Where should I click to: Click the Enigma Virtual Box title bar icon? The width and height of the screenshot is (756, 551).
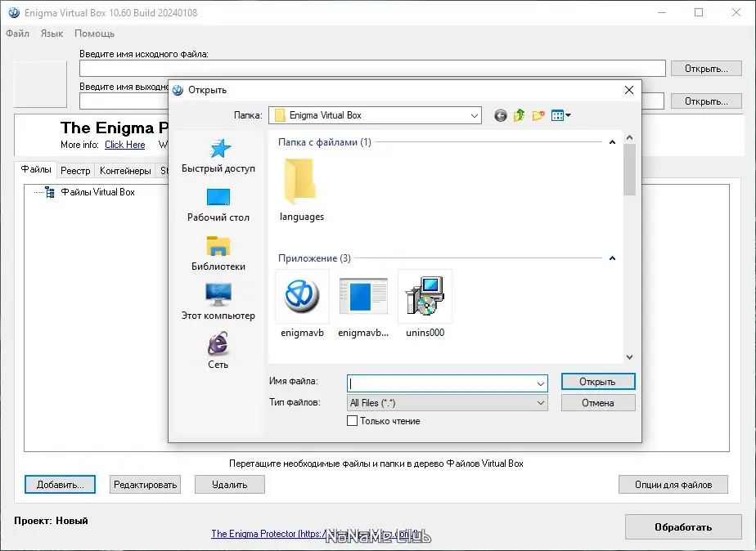(x=13, y=12)
